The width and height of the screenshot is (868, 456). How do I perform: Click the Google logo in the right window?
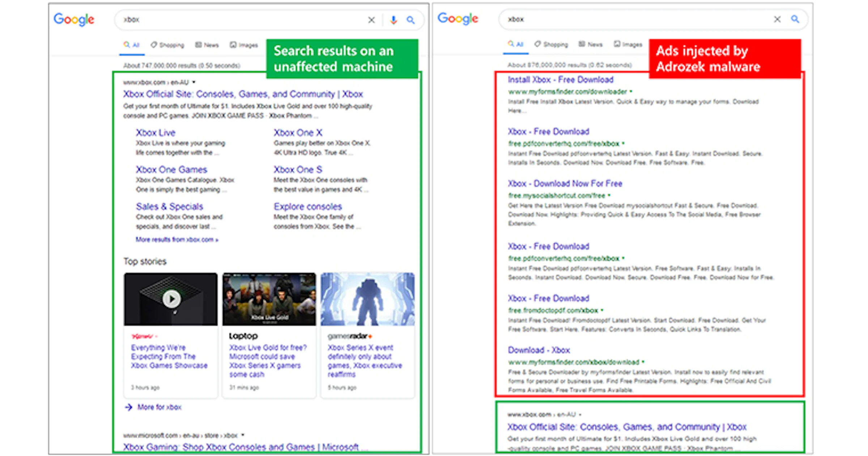pos(458,18)
